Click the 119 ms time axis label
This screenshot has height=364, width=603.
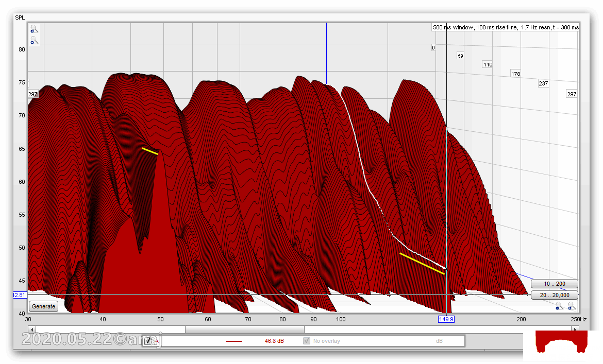[488, 64]
